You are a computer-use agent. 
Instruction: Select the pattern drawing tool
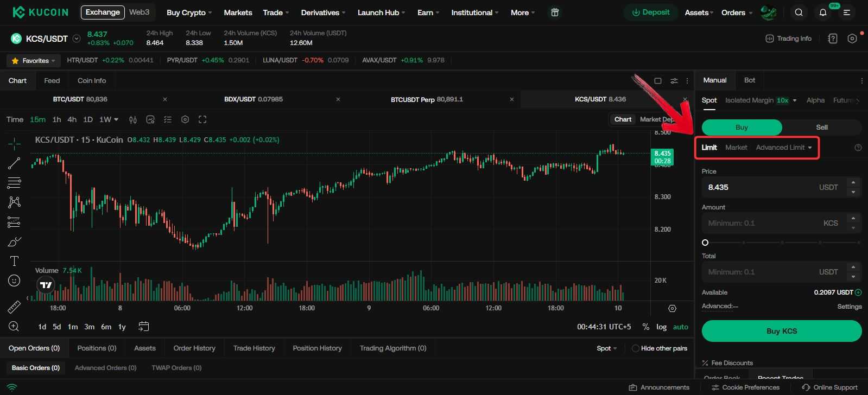tap(14, 202)
